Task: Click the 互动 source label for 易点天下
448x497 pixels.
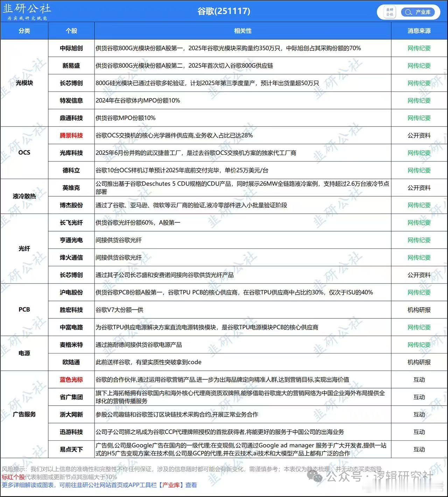Action: tap(419, 449)
